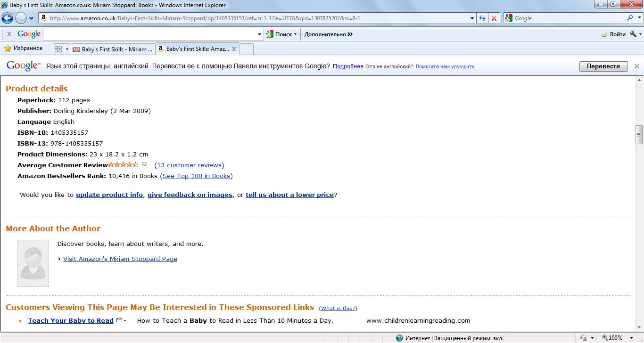644x343 pixels.
Task: Click the magnifier search icon
Action: pyautogui.click(x=630, y=18)
